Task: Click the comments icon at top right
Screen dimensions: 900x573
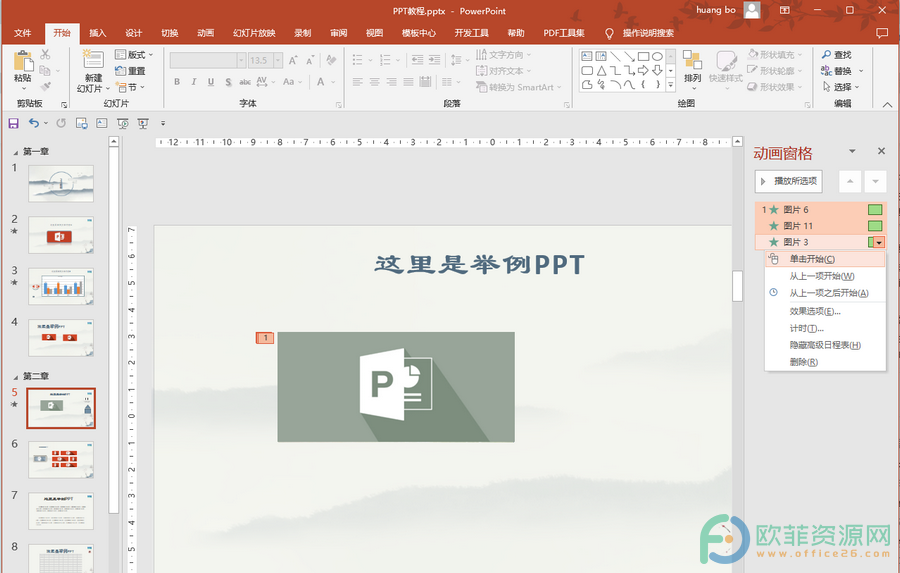Action: pos(882,33)
